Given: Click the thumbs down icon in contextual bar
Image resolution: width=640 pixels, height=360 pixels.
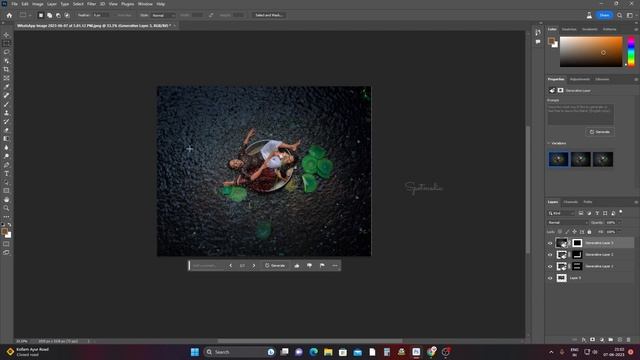Looking at the screenshot, I should (309, 266).
